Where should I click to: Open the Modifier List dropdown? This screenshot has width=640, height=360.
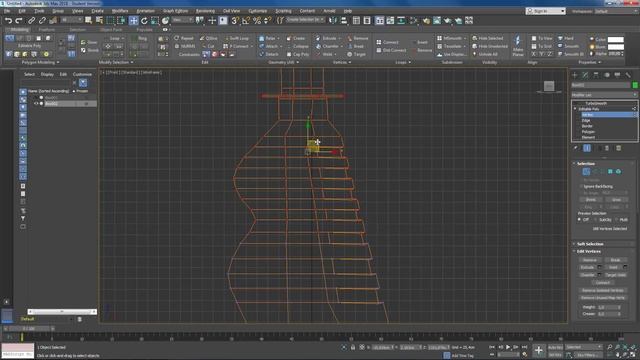604,95
